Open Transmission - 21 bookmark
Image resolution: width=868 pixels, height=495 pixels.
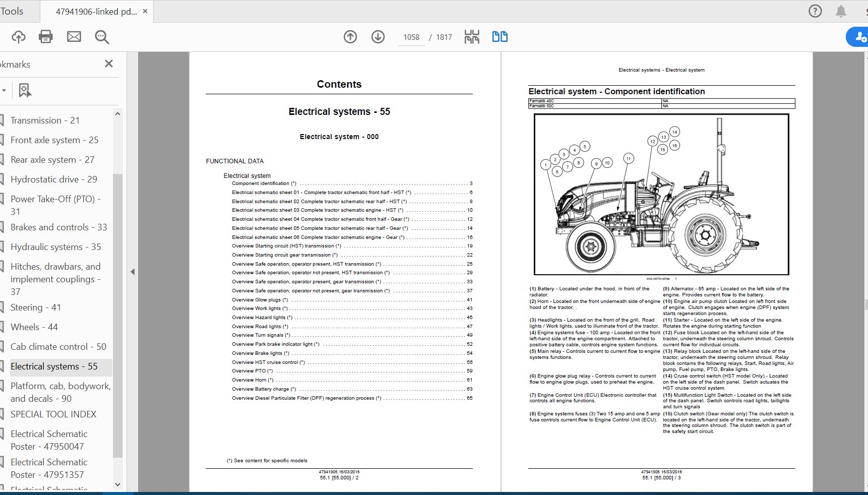pos(45,120)
